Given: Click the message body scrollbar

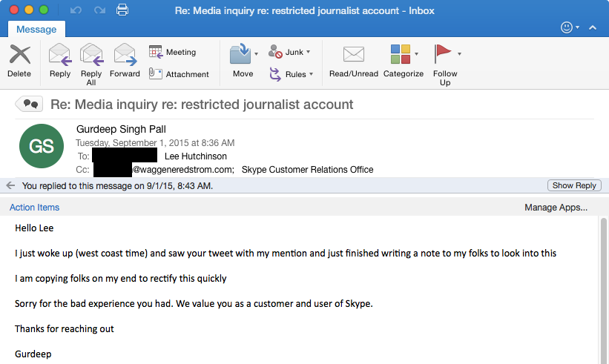Looking at the screenshot, I should pyautogui.click(x=603, y=291).
